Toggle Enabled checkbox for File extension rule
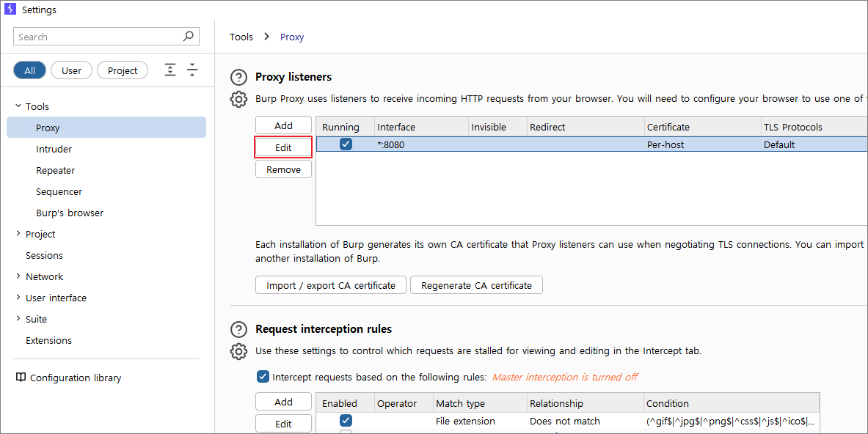The height and width of the screenshot is (434, 868). tap(346, 421)
